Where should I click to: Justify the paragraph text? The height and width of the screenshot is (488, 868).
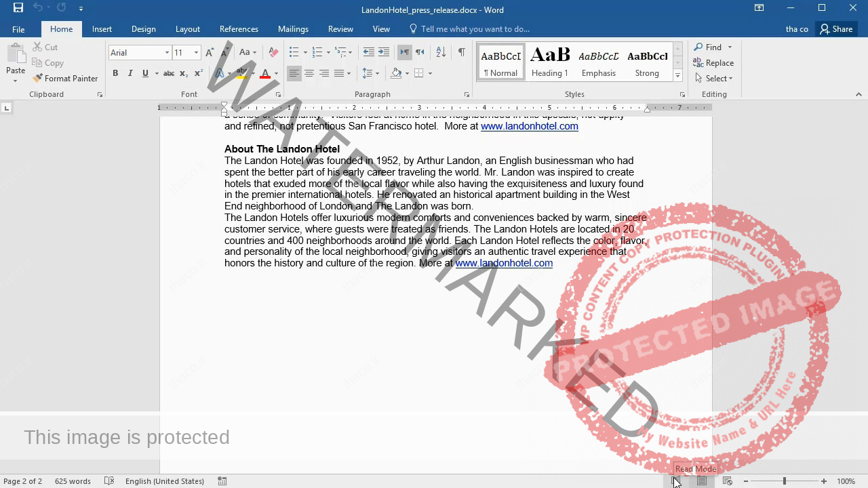tap(339, 73)
